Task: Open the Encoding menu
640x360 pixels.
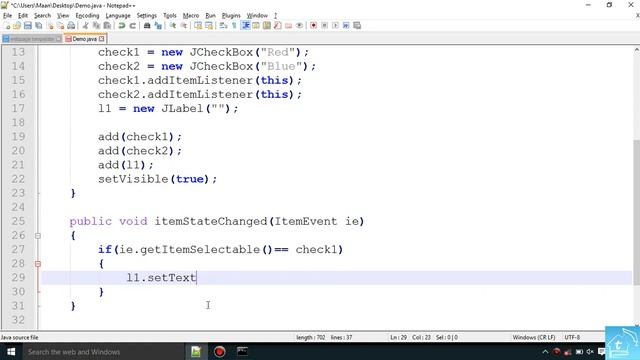Action: [87, 16]
